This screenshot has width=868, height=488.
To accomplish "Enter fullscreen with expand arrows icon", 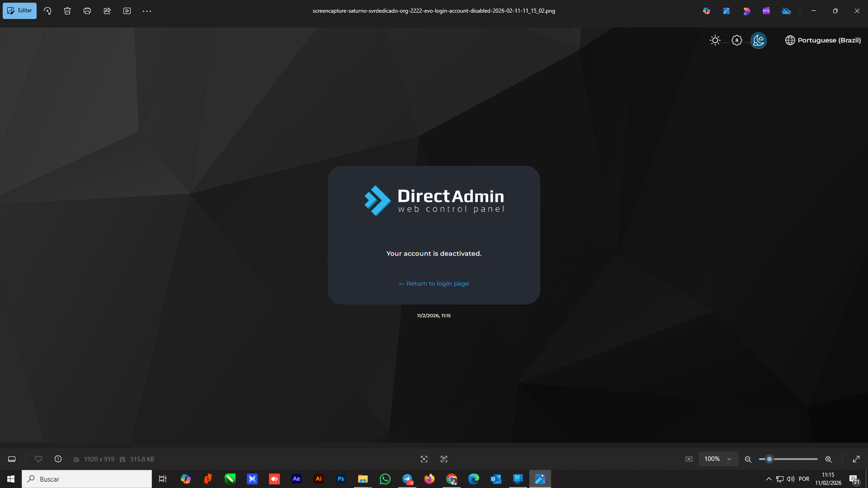I will (x=856, y=459).
